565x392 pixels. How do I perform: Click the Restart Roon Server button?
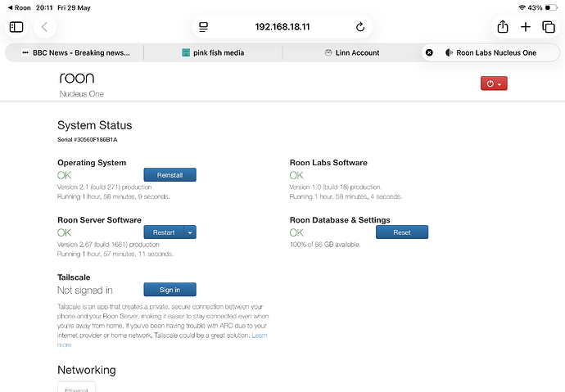click(x=164, y=232)
